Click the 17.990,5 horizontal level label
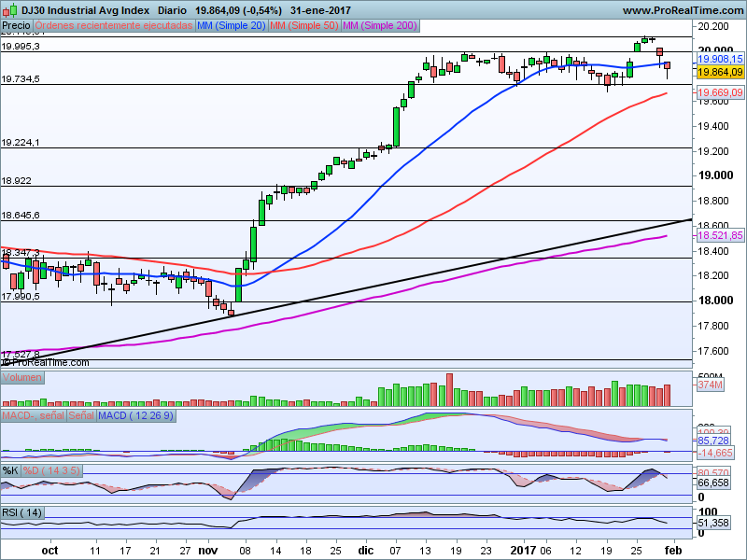 coord(21,297)
